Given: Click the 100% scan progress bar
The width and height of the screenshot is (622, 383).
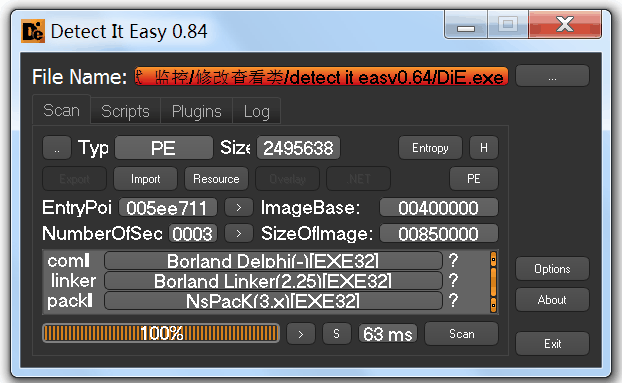Looking at the screenshot, I should point(161,333).
